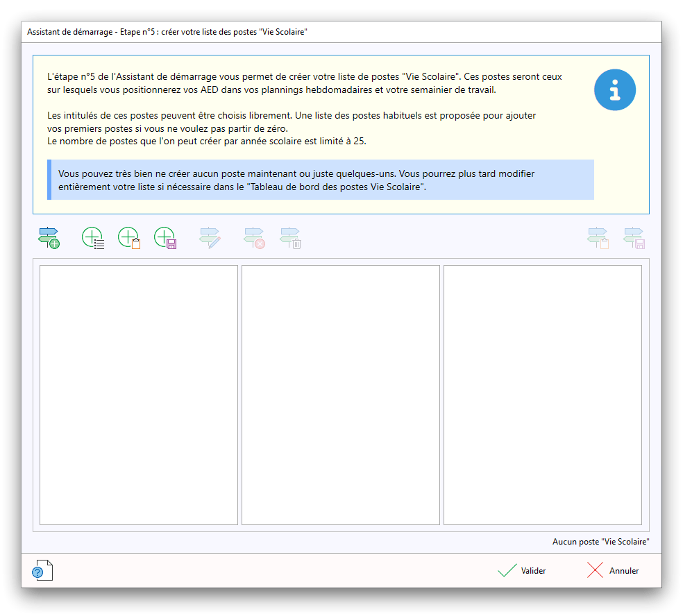Add posts from the usual posts list

point(92,238)
